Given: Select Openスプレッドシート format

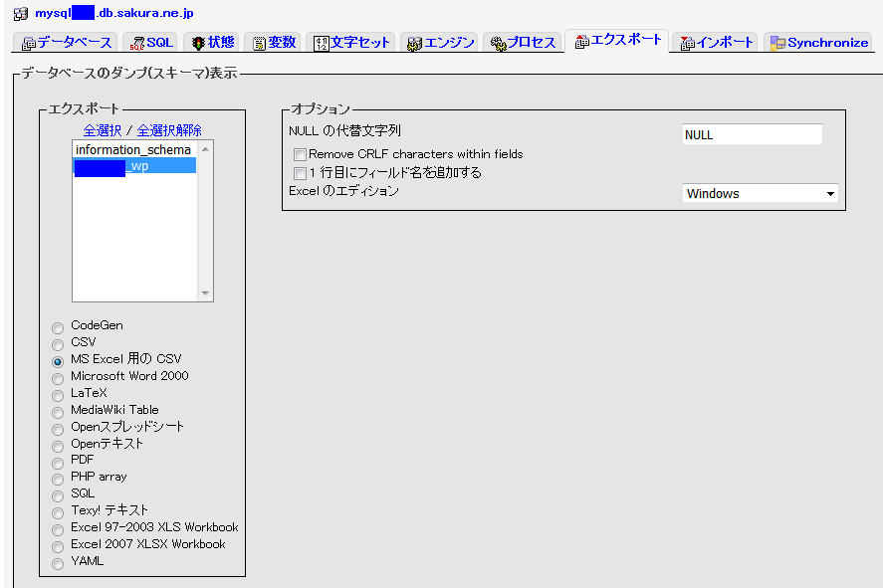Looking at the screenshot, I should point(58,429).
